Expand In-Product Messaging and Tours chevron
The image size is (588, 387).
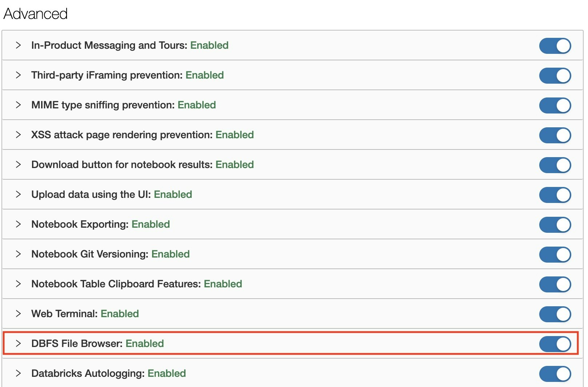coord(18,45)
